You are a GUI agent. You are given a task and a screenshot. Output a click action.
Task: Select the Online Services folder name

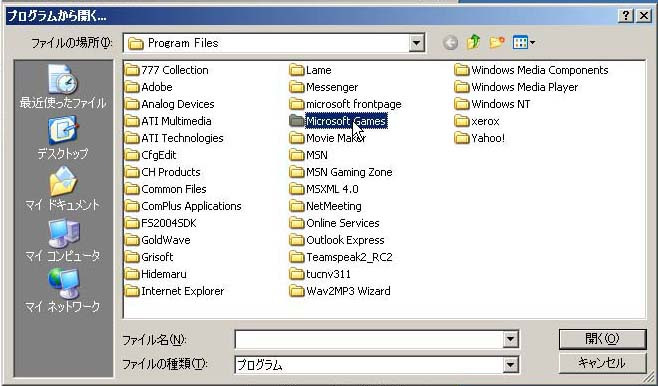pos(343,223)
